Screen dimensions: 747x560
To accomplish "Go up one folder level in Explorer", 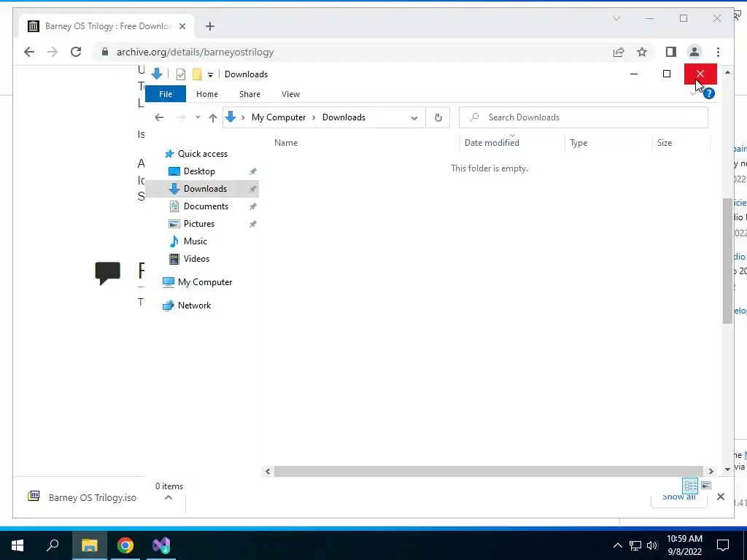I will 213,117.
